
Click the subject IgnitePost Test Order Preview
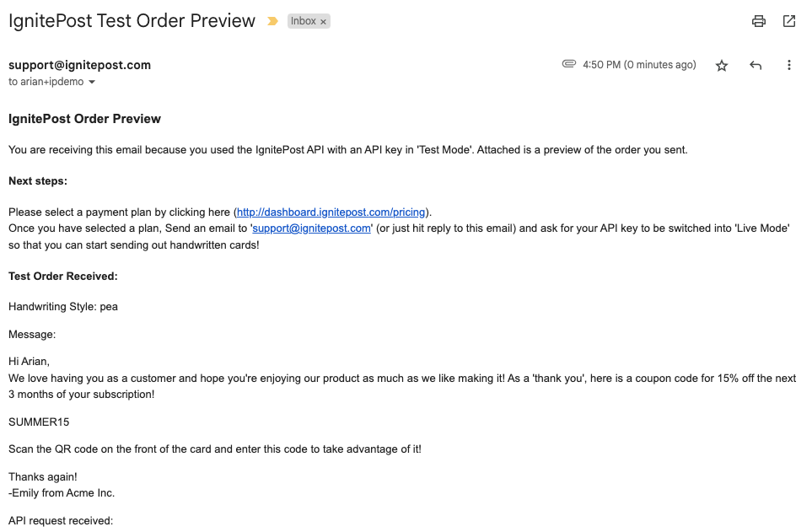pos(132,21)
